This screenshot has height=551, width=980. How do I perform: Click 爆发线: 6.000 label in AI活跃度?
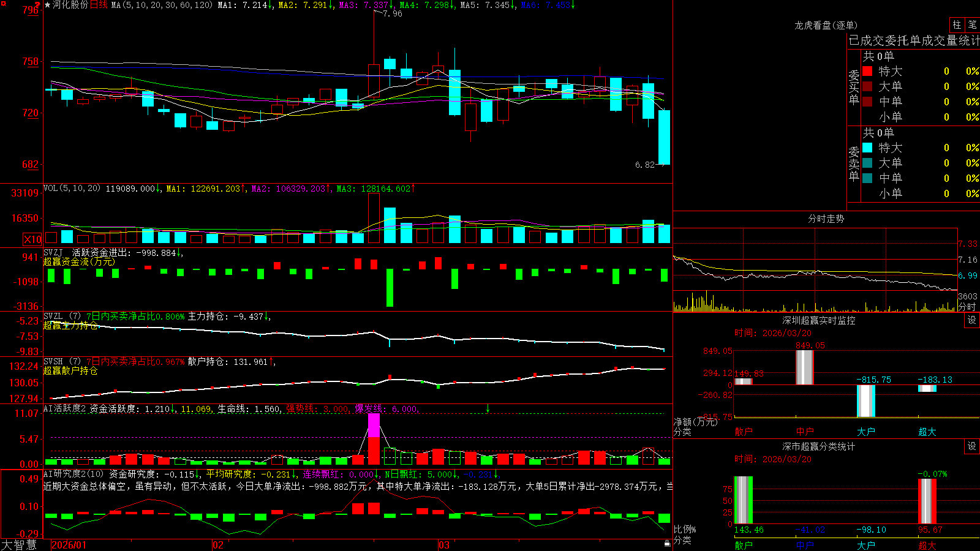(386, 408)
